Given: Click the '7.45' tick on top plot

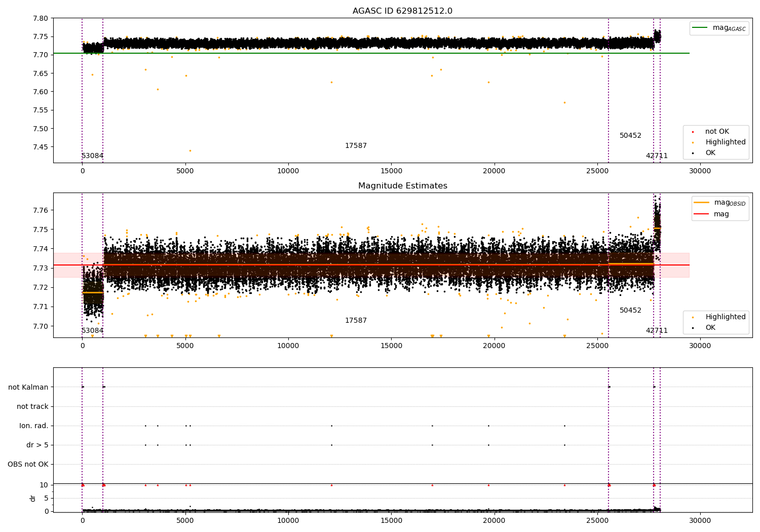Looking at the screenshot, I should tap(41, 147).
